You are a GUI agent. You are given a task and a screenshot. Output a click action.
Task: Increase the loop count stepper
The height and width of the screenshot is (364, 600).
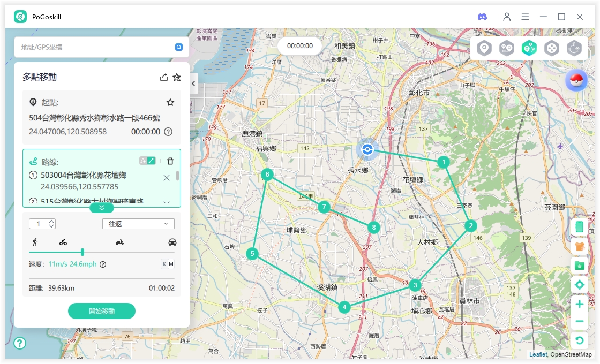pos(51,222)
